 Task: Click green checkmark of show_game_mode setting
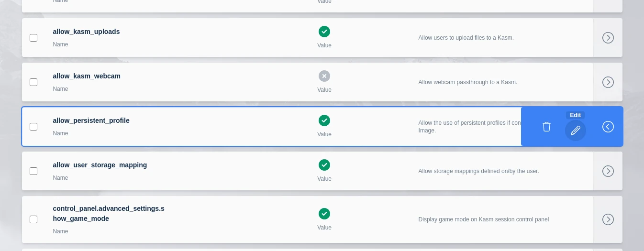[x=324, y=214]
